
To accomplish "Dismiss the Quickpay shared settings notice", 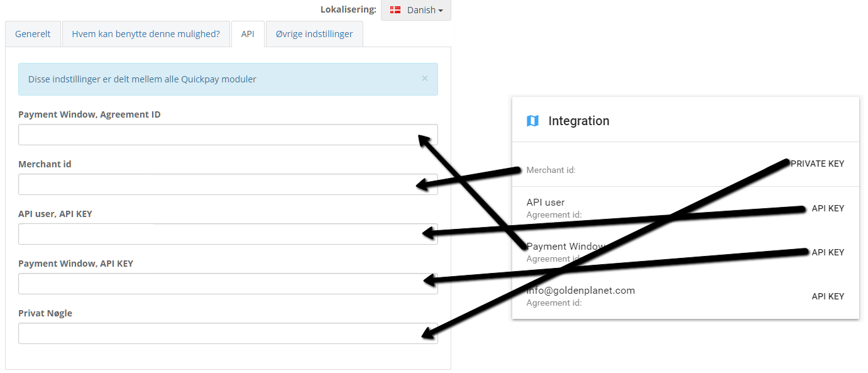I will tap(425, 79).
